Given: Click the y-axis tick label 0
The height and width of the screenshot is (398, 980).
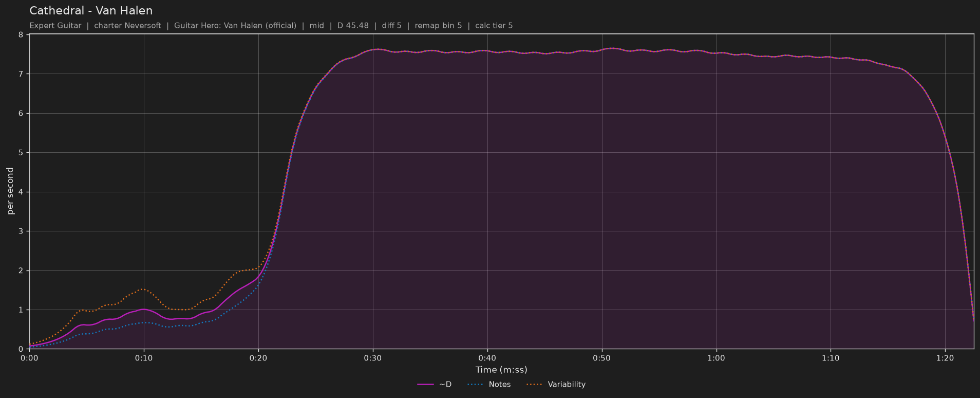Looking at the screenshot, I should coord(21,349).
